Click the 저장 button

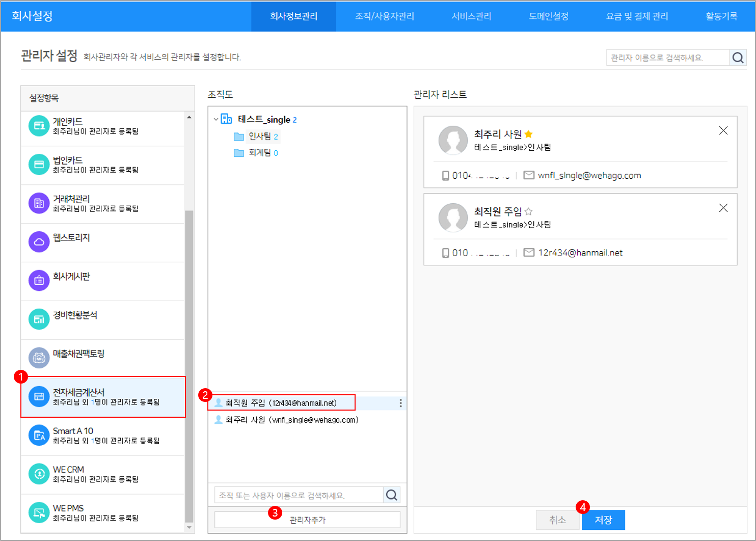(603, 520)
